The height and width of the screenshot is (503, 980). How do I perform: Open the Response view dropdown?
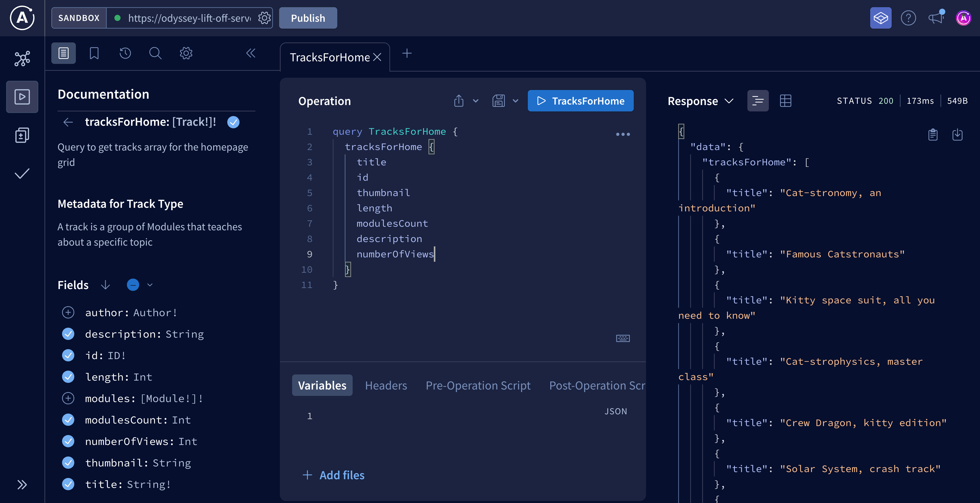pos(729,101)
